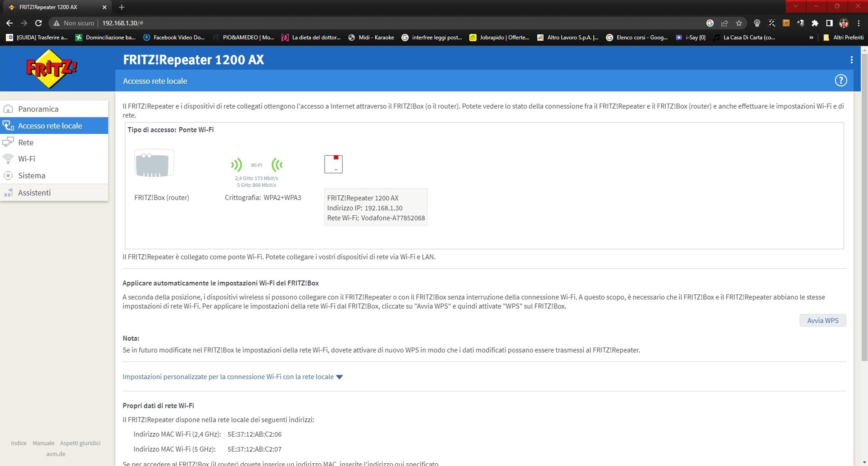Open the Aspetti giuridici link
This screenshot has width=868, height=466.
80,443
